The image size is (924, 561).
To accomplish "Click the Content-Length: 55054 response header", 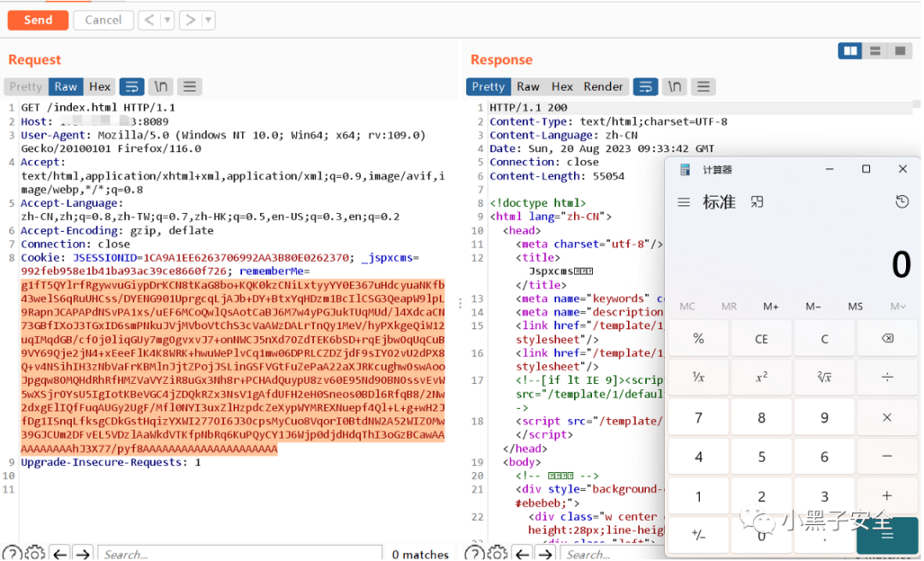I will (x=557, y=176).
